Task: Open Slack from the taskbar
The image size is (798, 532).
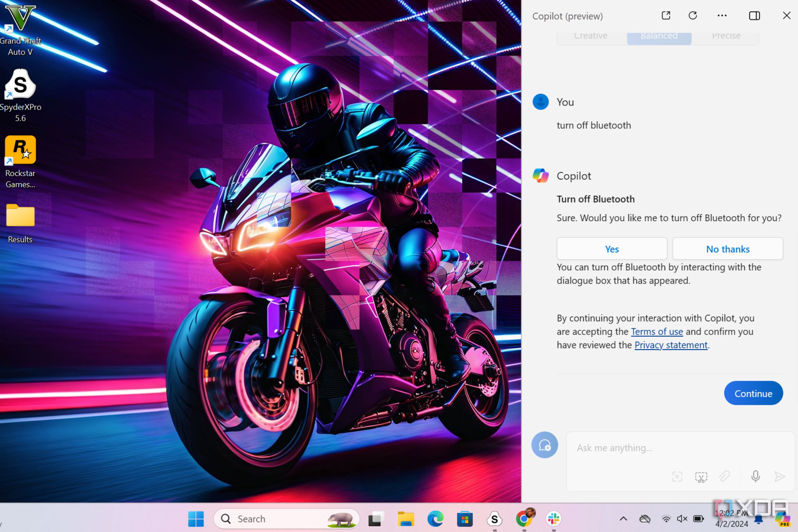Action: [553, 519]
